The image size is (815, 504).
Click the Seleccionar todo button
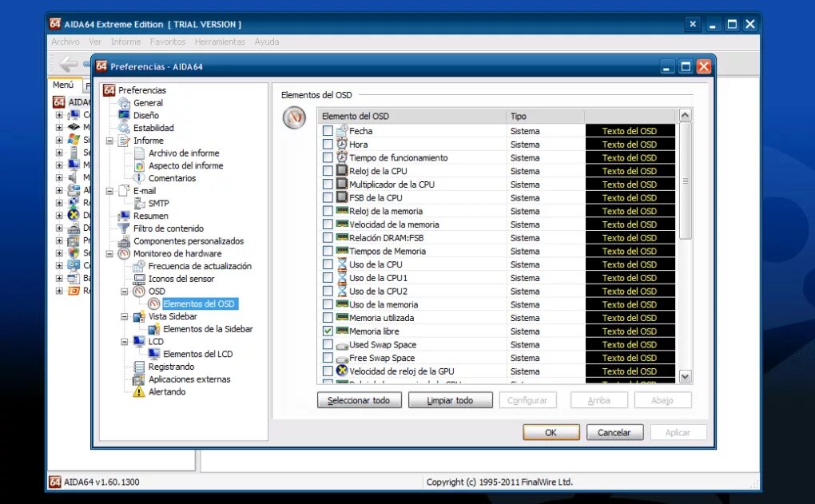click(x=360, y=400)
